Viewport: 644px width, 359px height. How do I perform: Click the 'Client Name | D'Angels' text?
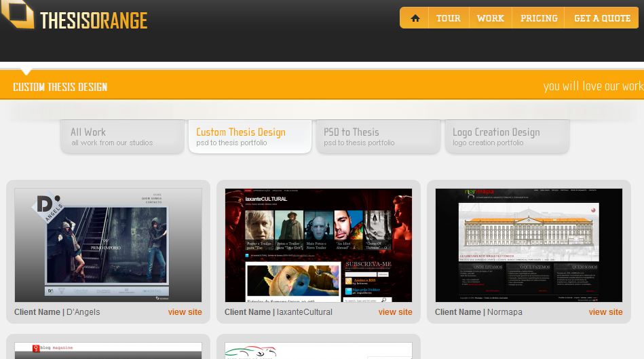click(57, 312)
